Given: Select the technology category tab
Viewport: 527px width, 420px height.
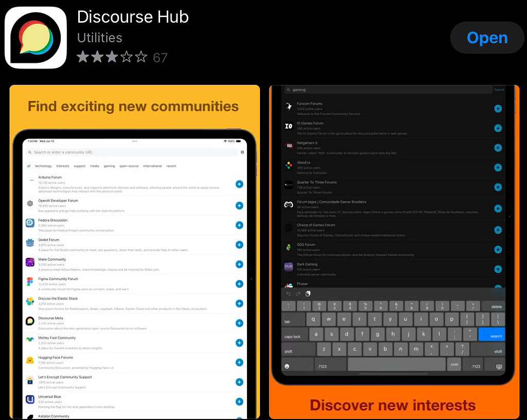Looking at the screenshot, I should pos(43,166).
